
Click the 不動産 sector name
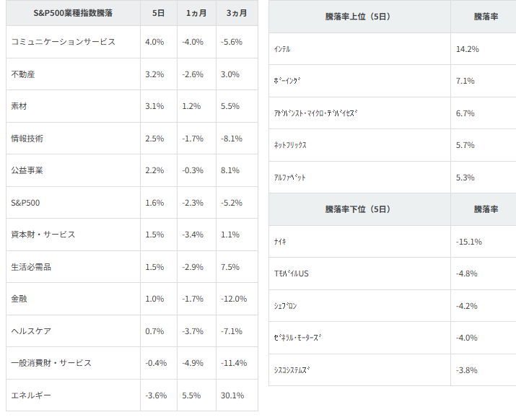(24, 74)
